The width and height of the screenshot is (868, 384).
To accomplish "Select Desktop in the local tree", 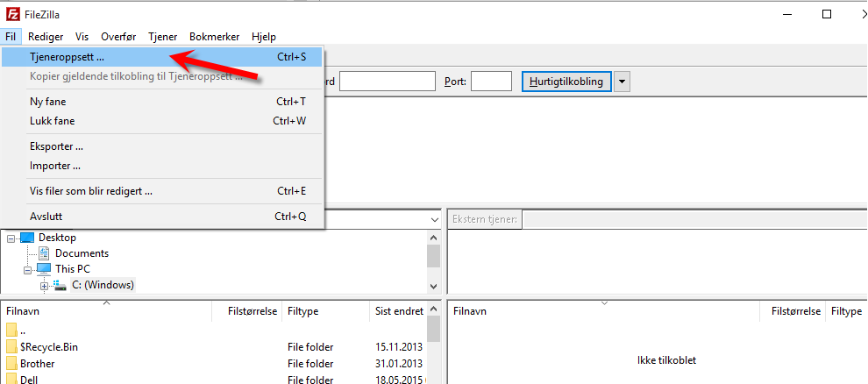I will 58,238.
